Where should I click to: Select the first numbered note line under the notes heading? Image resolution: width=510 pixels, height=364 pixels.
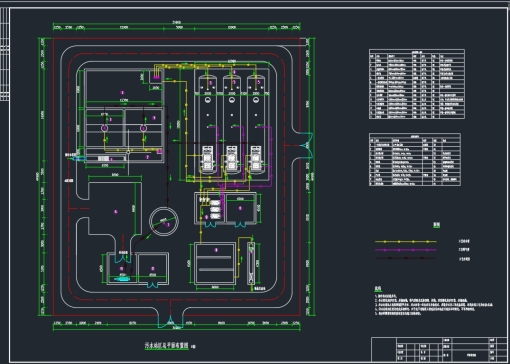[386, 296]
